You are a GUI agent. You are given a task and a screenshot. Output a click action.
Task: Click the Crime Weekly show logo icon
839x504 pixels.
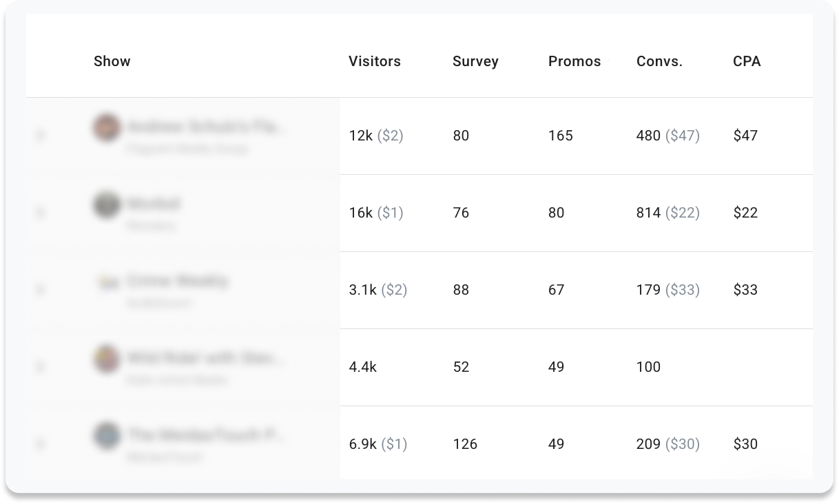pos(107,282)
